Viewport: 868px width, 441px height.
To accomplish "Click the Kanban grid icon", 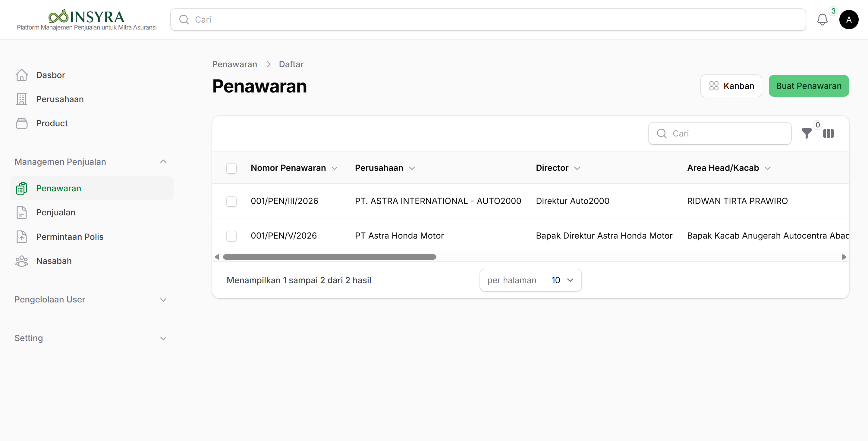I will click(x=714, y=86).
